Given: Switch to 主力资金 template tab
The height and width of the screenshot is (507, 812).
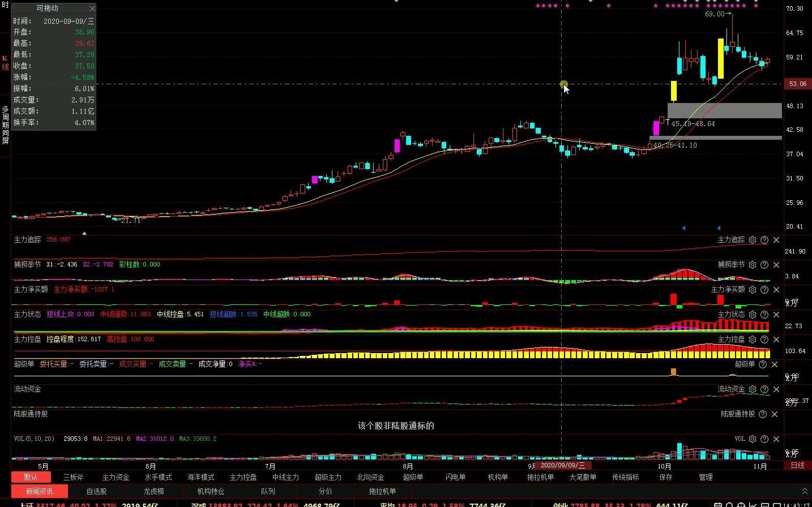Looking at the screenshot, I should (x=116, y=477).
